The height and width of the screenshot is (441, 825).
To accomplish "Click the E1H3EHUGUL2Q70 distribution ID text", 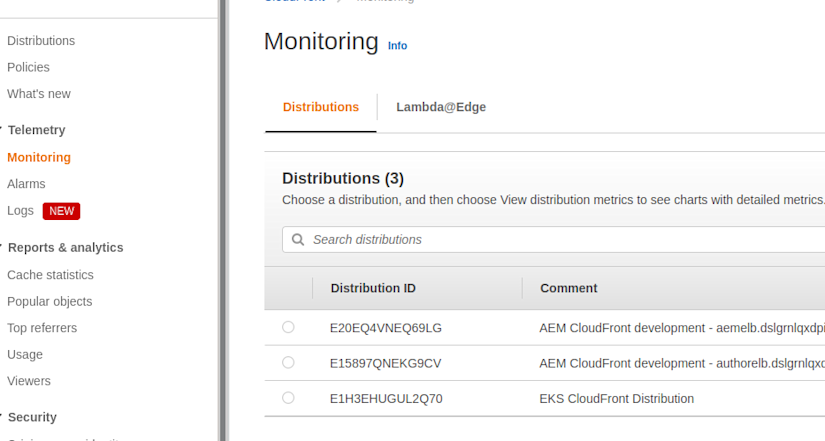I will click(x=386, y=398).
